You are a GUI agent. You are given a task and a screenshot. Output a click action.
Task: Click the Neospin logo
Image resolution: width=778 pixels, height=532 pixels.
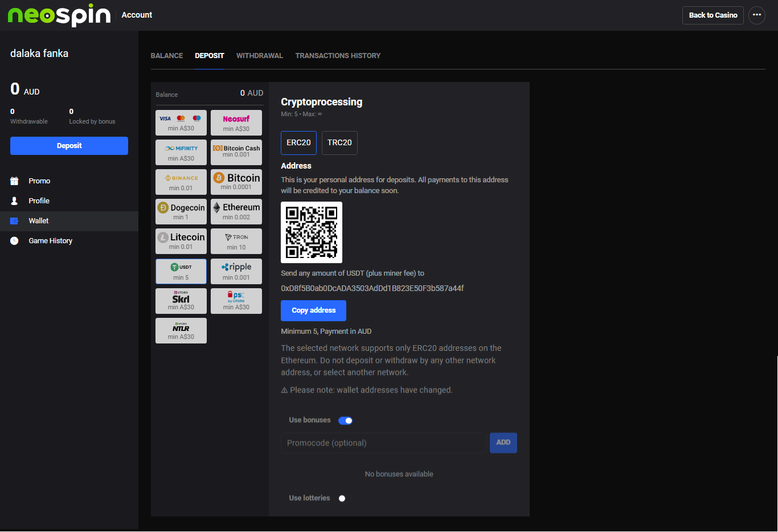(59, 15)
